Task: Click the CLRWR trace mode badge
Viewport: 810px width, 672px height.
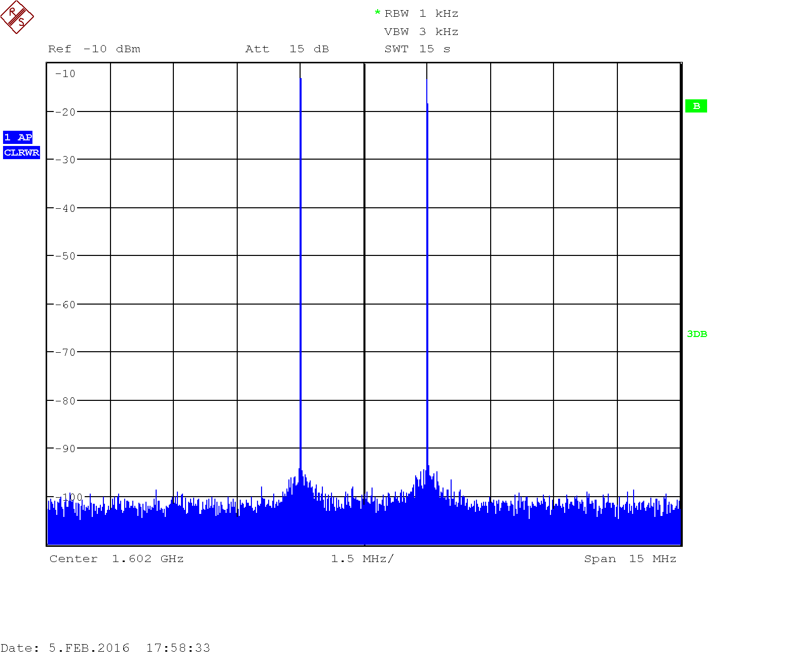Action: coord(21,153)
